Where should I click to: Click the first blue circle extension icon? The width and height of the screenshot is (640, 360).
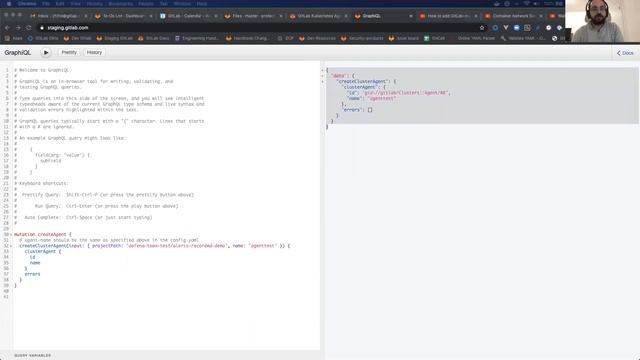pos(495,28)
